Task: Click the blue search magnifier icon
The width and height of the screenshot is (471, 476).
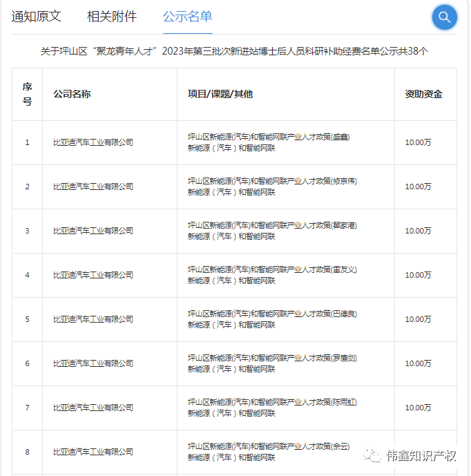Action: 444,17
